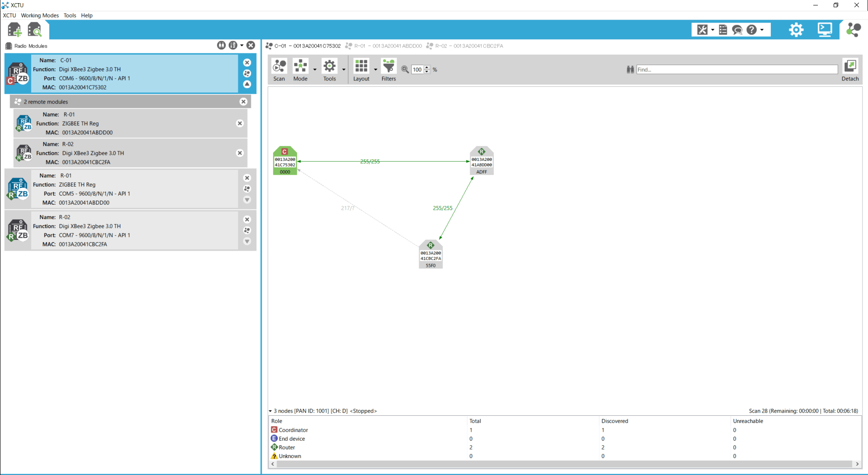This screenshot has height=475, width=868.
Task: Collapse the C-01 remote modules list
Action: tap(247, 85)
